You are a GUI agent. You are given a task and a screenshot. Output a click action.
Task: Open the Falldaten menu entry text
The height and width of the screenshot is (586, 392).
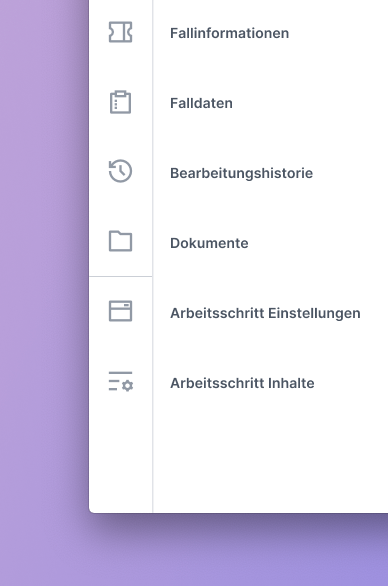click(201, 103)
